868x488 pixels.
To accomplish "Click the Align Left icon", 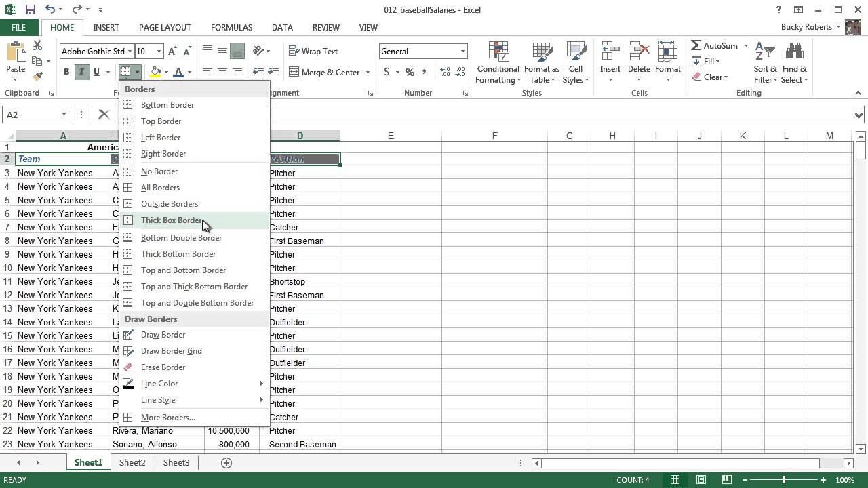I will tap(207, 72).
